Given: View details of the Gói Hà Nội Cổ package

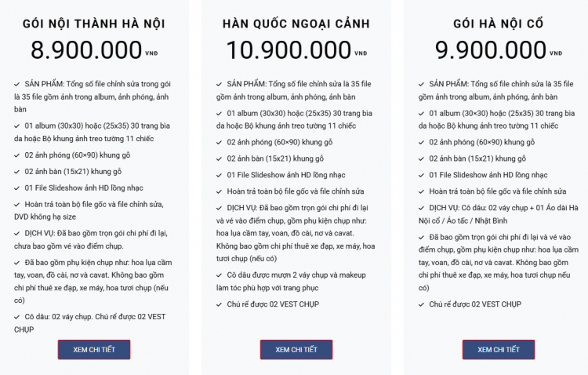Looking at the screenshot, I should [x=498, y=349].
